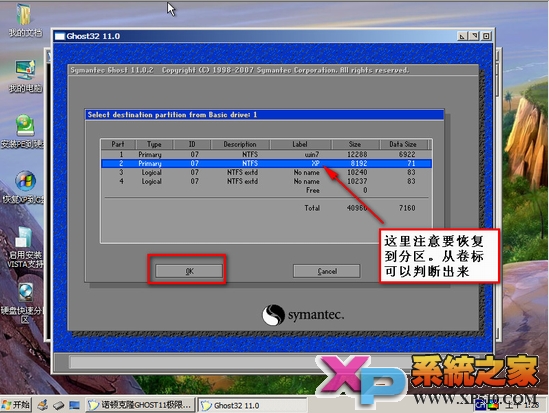Switch to Ghost32 11.0 taskbar button
549x413 pixels.
tap(252, 405)
